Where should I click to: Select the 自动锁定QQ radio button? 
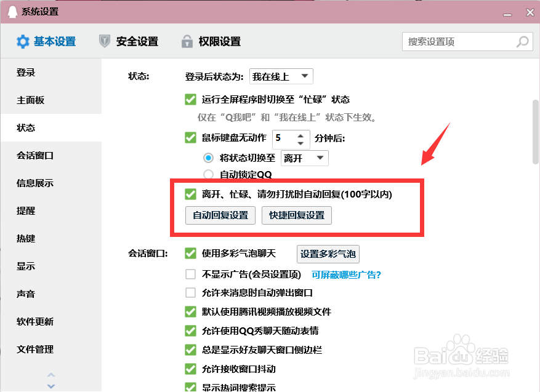[x=209, y=173]
